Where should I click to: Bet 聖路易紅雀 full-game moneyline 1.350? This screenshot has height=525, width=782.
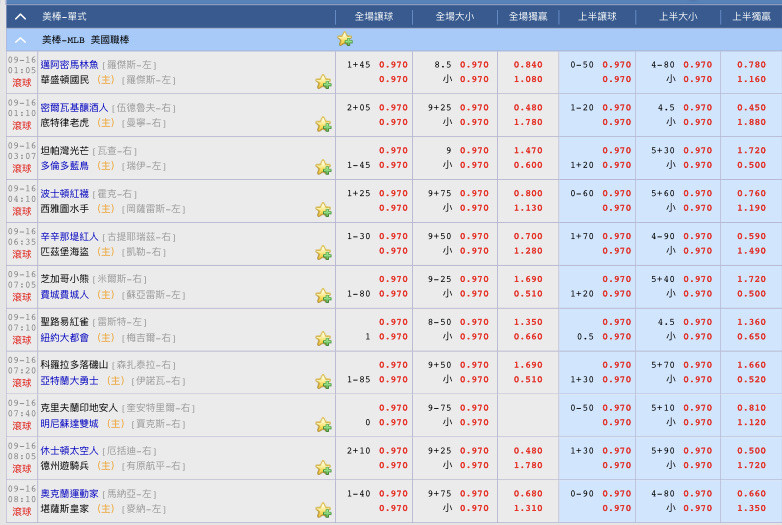tap(528, 322)
